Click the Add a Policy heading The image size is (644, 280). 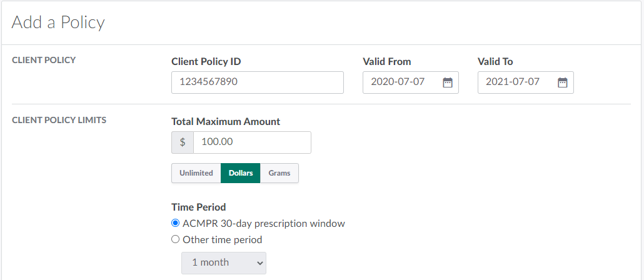coord(58,22)
